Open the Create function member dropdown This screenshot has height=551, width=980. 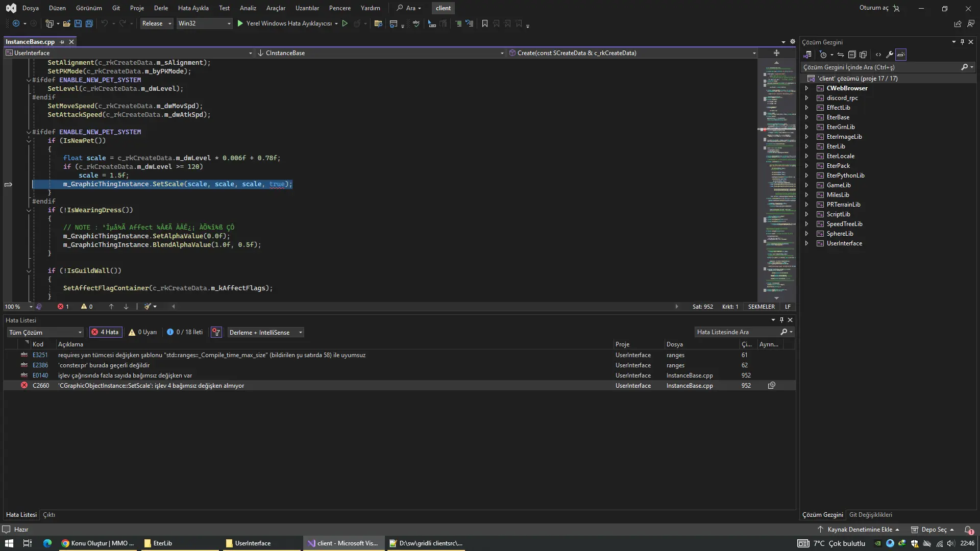[632, 53]
